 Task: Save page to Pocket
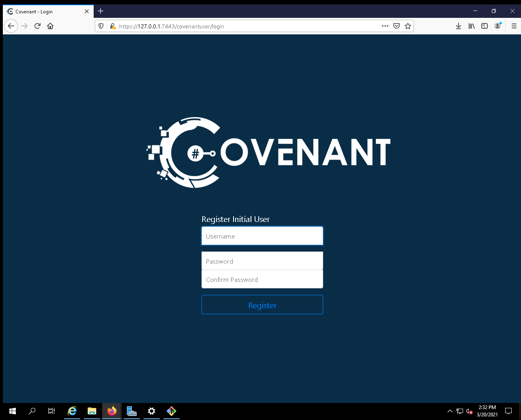point(397,26)
